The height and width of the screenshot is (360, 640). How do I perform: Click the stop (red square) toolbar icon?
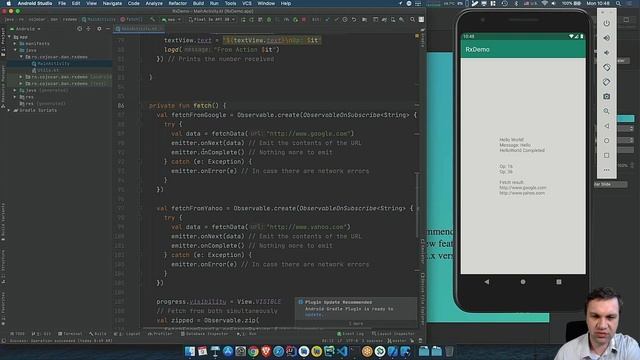tap(304, 19)
